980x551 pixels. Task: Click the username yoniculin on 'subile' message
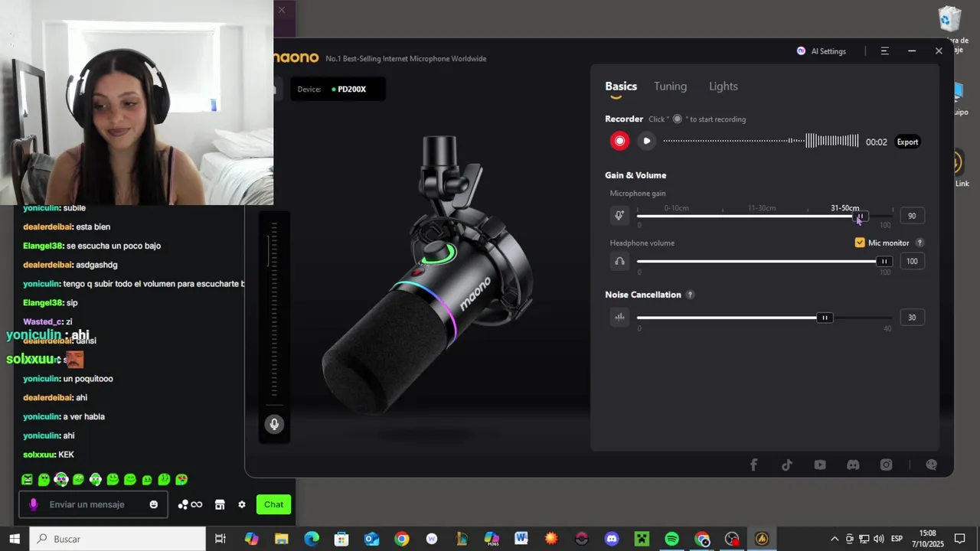point(41,208)
